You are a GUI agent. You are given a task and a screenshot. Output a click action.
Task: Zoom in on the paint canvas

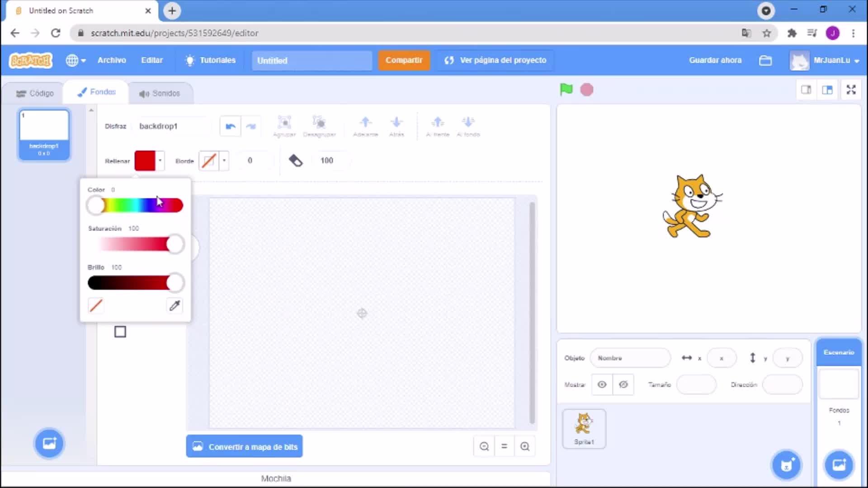525,446
